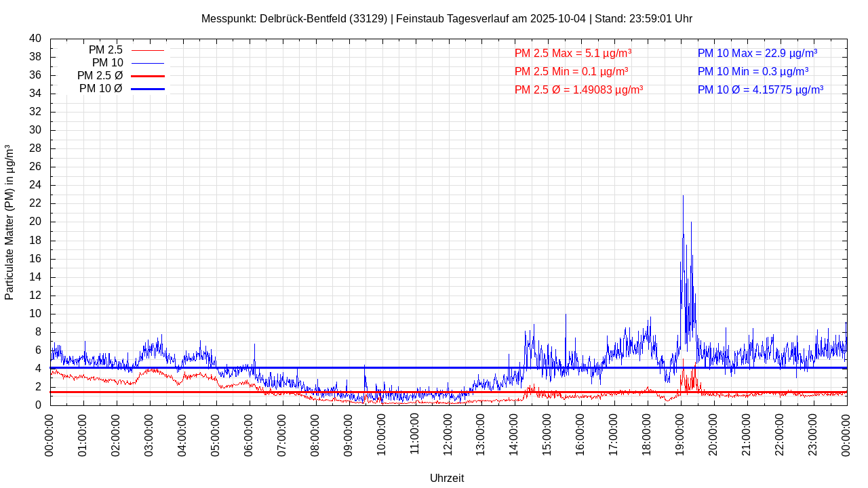Click the 20 label on the y-axis
The width and height of the screenshot is (868, 488).
[x=35, y=222]
